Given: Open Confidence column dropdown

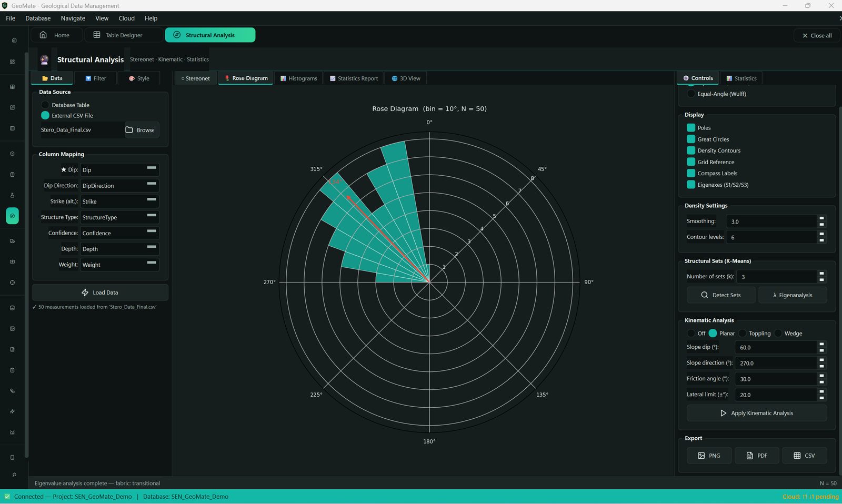Looking at the screenshot, I should coord(119,233).
